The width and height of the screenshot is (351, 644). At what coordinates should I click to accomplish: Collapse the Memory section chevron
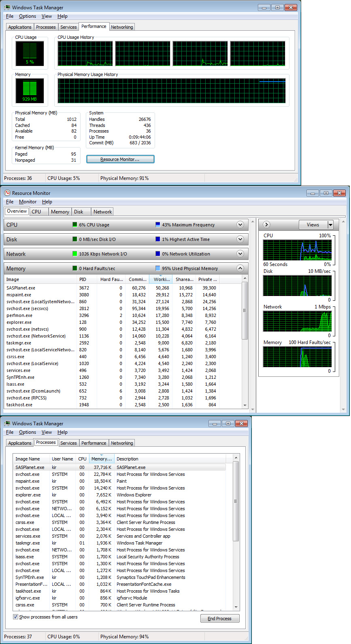click(x=240, y=268)
